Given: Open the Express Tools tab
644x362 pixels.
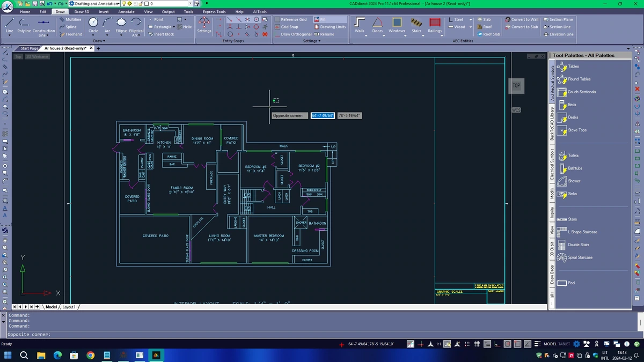Looking at the screenshot, I should [214, 11].
